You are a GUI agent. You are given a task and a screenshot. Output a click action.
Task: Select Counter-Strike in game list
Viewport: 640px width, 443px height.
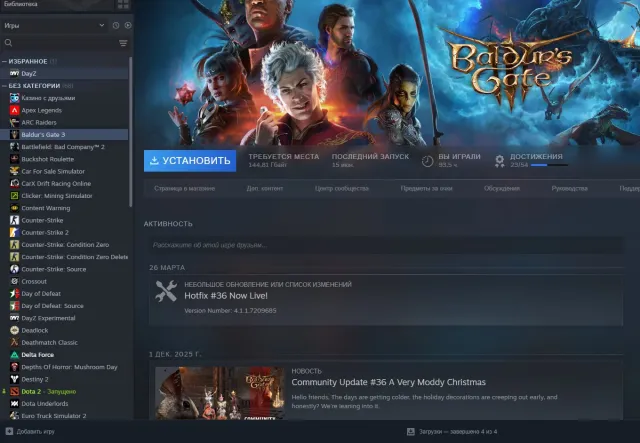(x=64, y=220)
